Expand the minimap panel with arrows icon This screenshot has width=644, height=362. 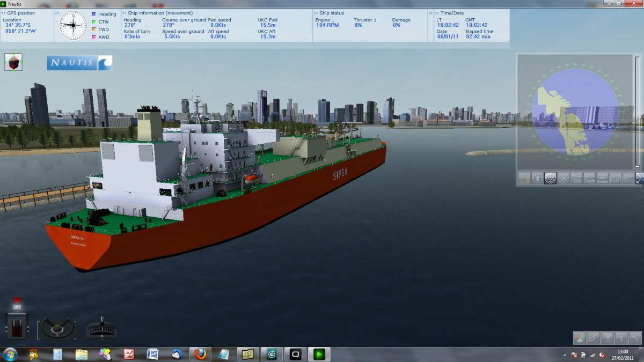click(x=640, y=179)
